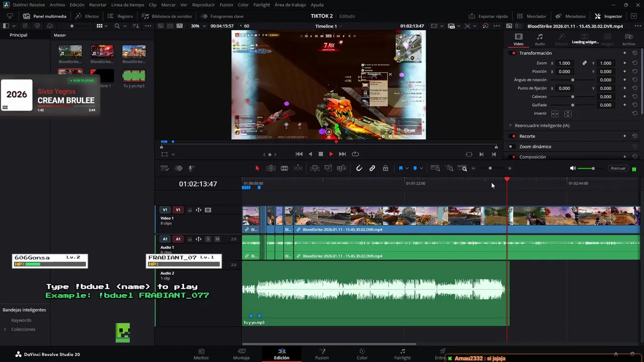Click the Posición Y value field
This screenshot has height=362, width=644.
click(606, 71)
